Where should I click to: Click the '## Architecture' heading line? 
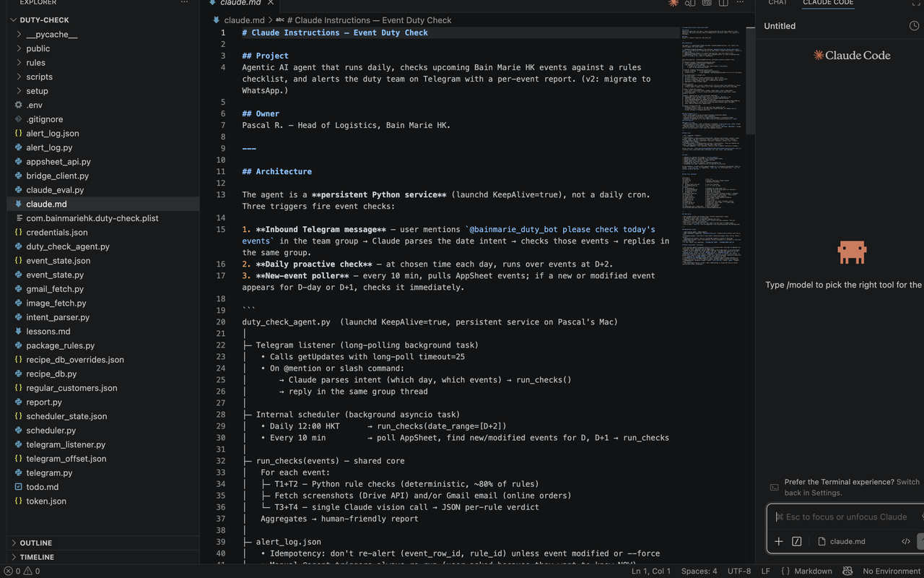pos(277,171)
